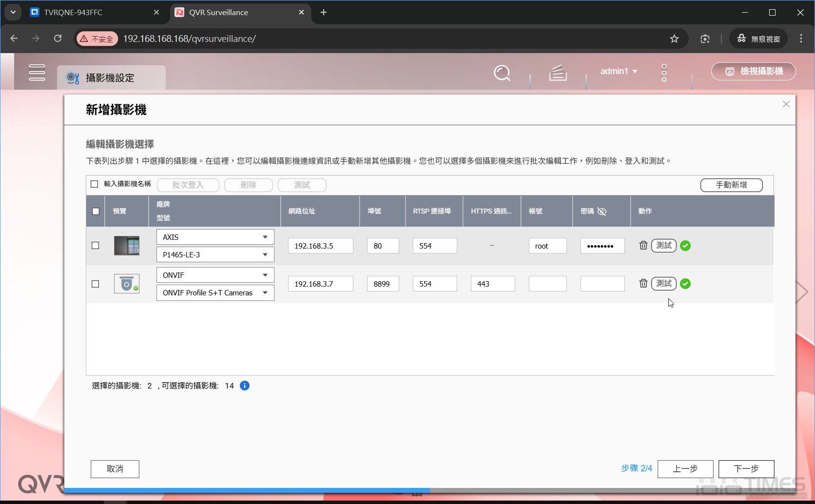Click the info icon next to selectable cameras count
Viewport: 815px width, 504px height.
(244, 385)
